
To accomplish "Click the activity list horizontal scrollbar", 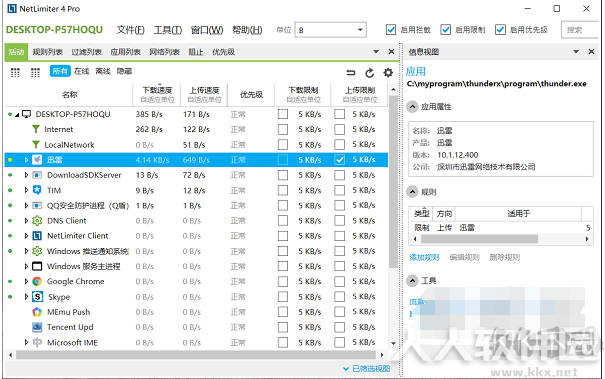I will click(x=196, y=355).
